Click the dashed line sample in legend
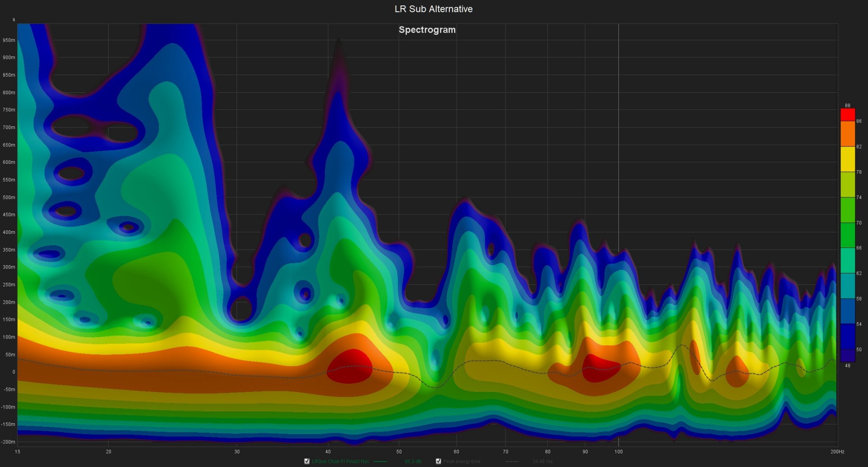868x467 pixels. pos(512,462)
